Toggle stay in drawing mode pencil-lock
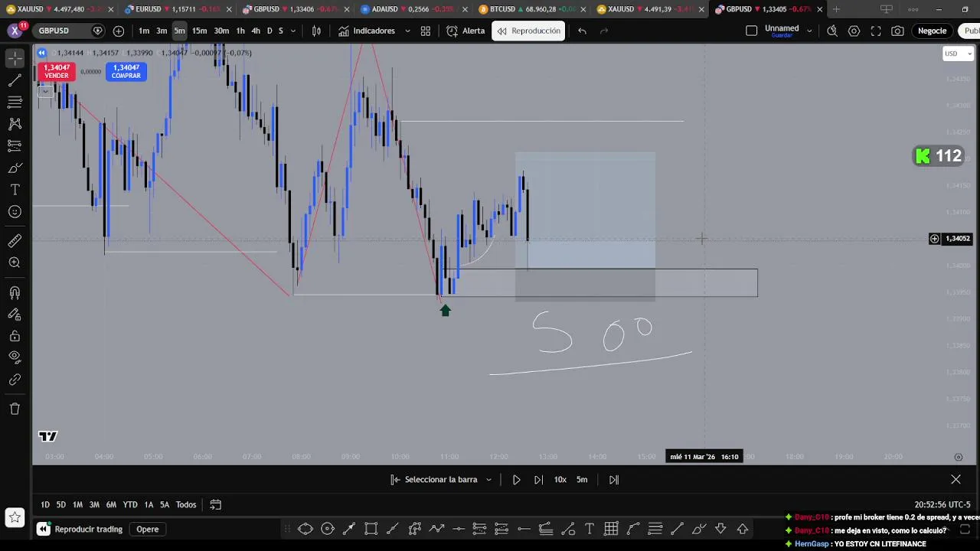 [x=15, y=314]
